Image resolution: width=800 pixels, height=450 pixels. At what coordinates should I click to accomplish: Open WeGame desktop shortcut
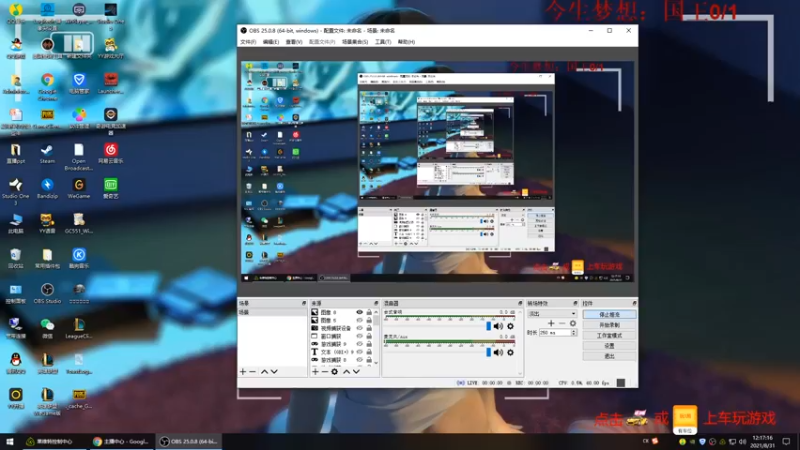[x=79, y=188]
